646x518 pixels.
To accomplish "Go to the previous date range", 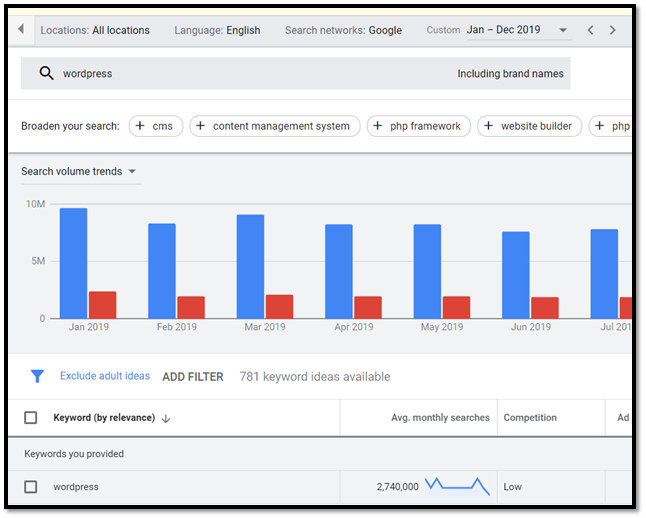I will [590, 30].
